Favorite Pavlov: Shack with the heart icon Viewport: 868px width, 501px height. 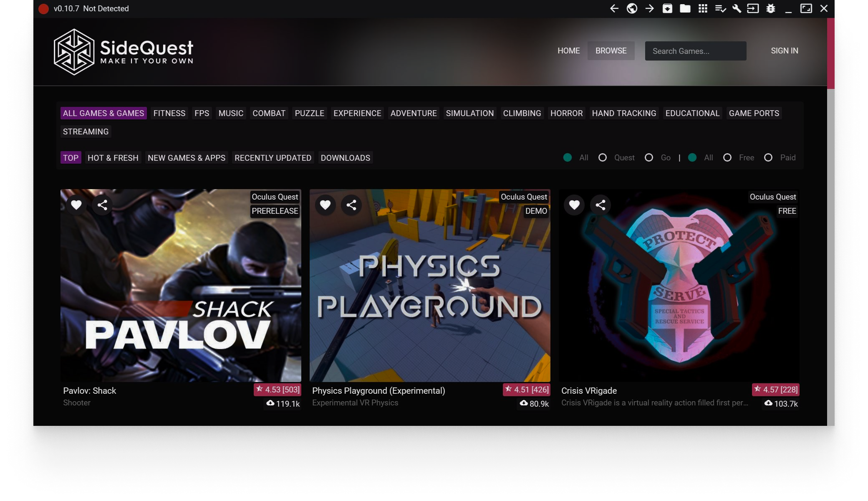pos(76,205)
